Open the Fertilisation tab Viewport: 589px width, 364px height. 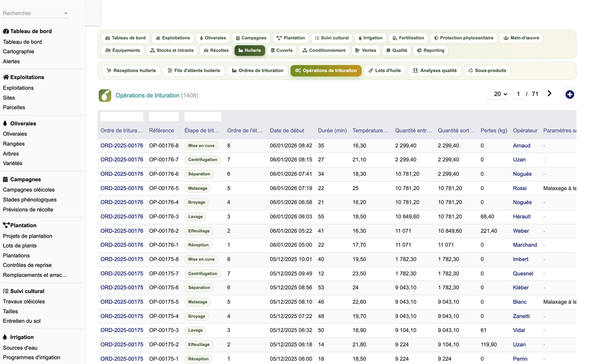(408, 38)
